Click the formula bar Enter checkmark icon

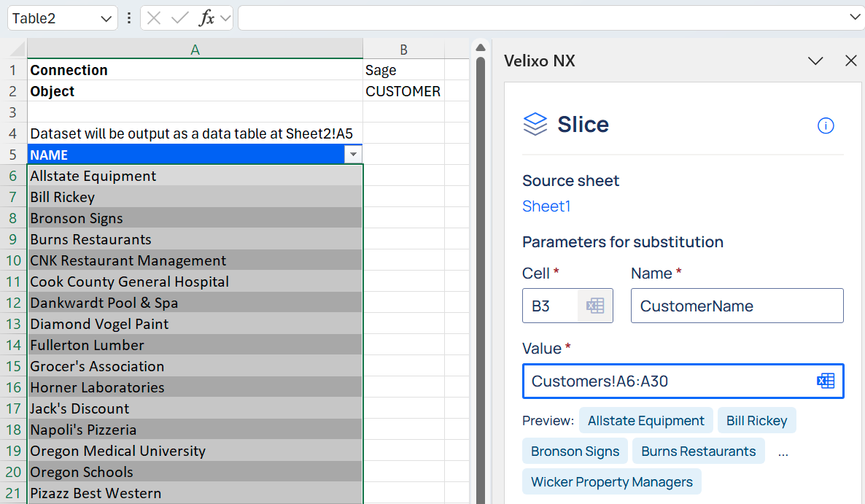pyautogui.click(x=179, y=18)
